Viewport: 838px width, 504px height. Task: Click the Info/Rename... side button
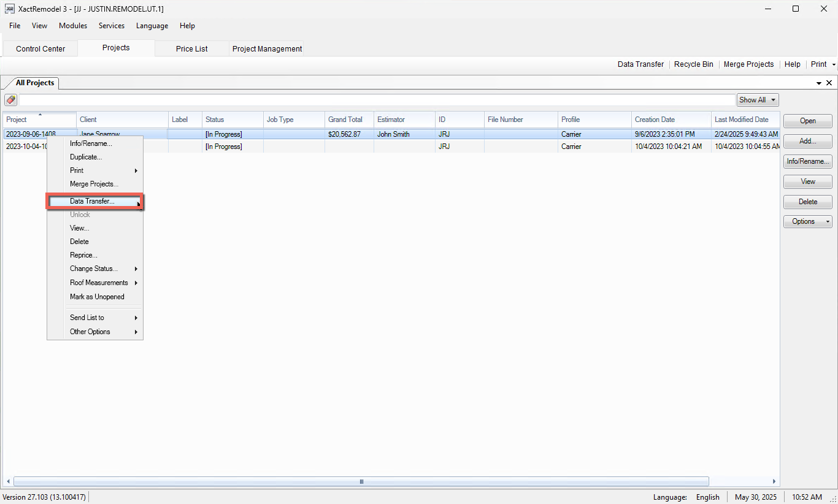[808, 161]
